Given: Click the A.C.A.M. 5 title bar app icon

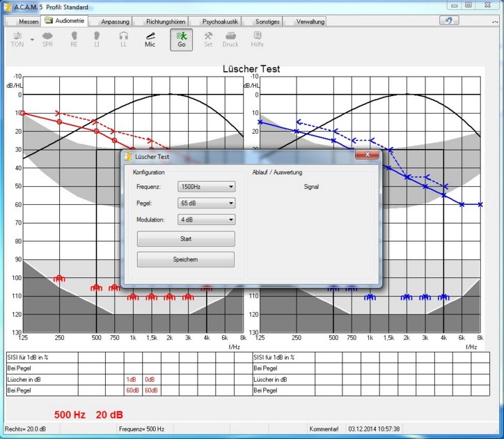Looking at the screenshot, I should point(8,7).
